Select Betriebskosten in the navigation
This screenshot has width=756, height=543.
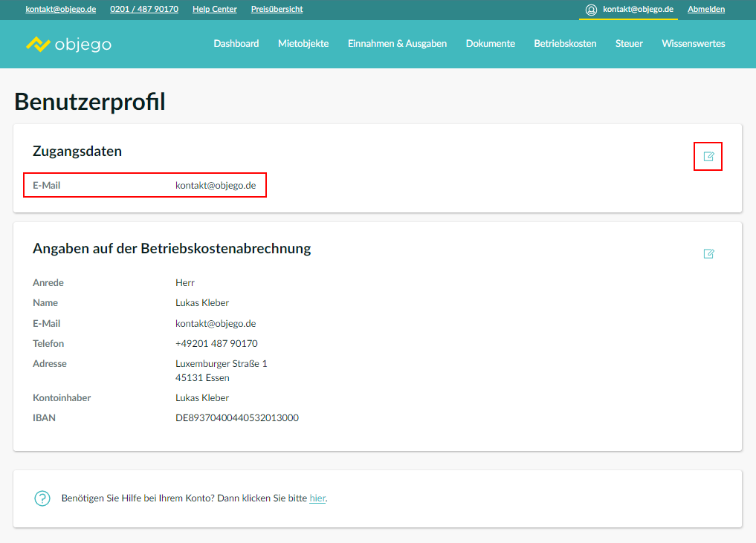[565, 44]
